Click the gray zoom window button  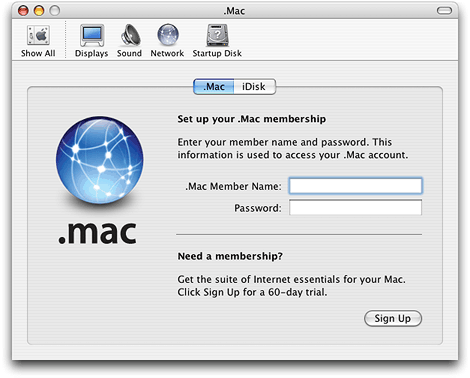coord(55,11)
